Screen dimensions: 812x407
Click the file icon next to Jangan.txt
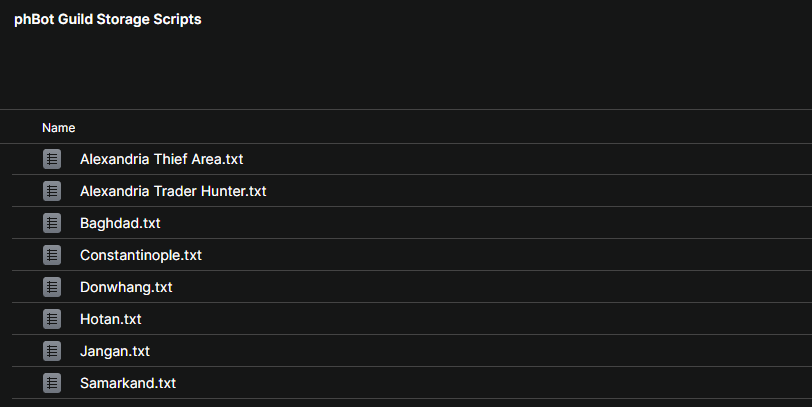tap(52, 351)
